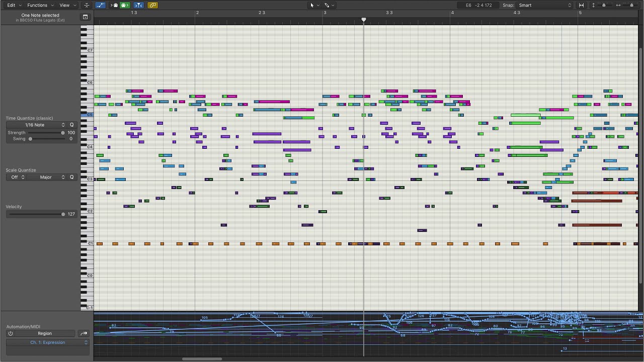Adjust the Swing slider
The width and height of the screenshot is (644, 362).
46,139
